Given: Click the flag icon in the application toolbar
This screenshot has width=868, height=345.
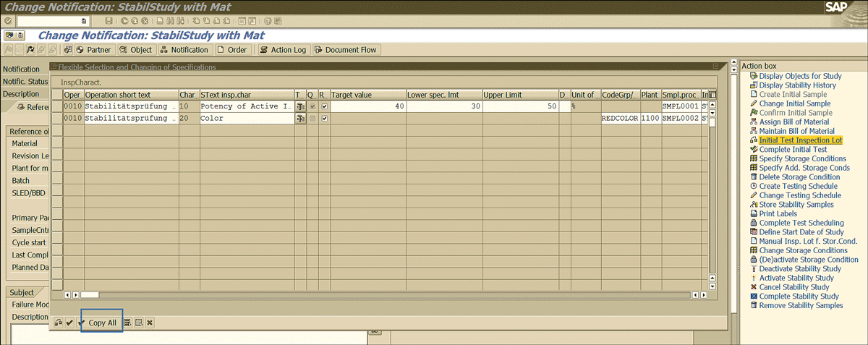Looking at the screenshot, I should [x=32, y=50].
